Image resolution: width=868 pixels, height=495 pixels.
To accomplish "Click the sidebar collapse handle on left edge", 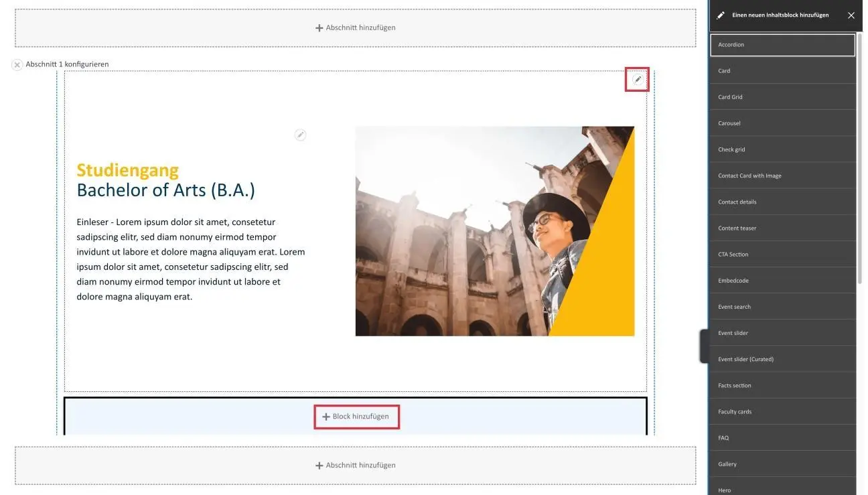I will point(704,346).
